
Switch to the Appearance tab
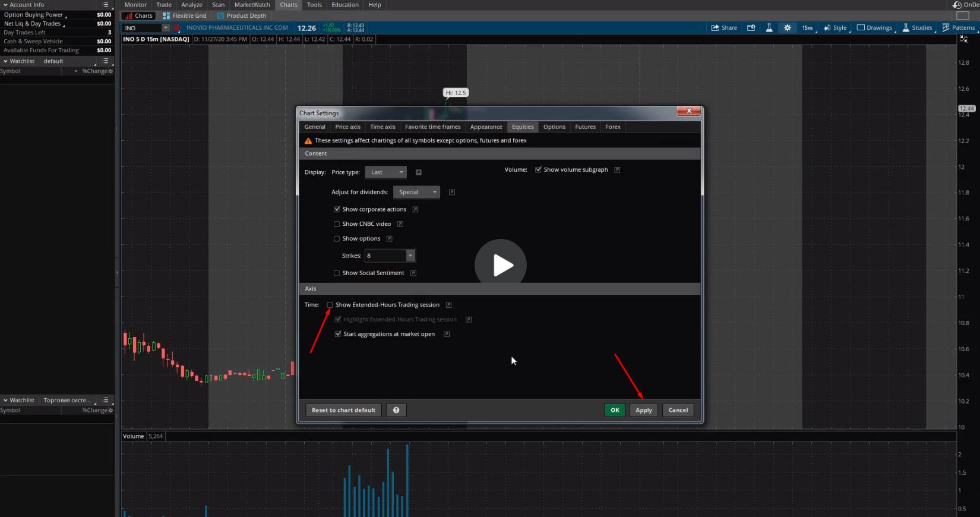point(486,127)
